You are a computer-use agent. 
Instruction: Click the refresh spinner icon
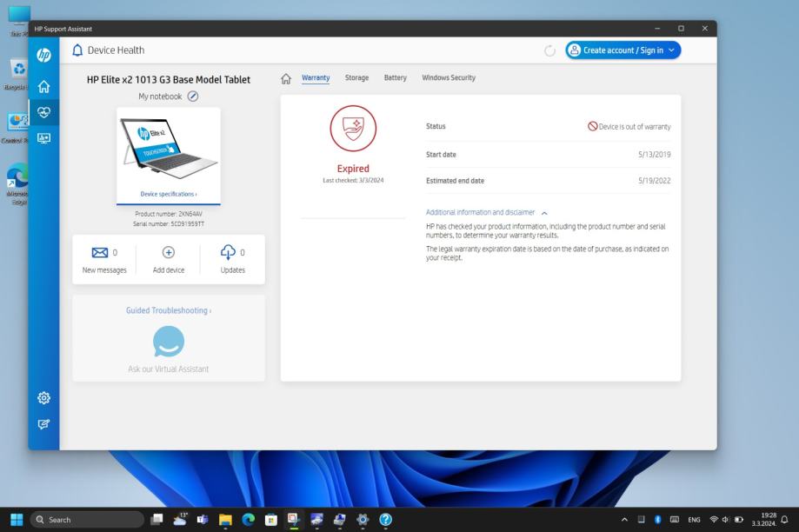click(549, 50)
